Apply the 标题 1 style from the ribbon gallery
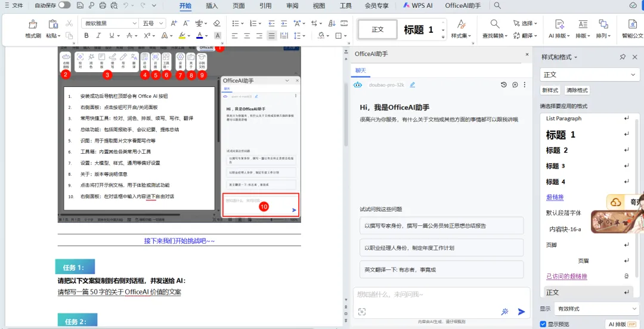Image resolution: width=644 pixels, height=329 pixels. [x=419, y=30]
